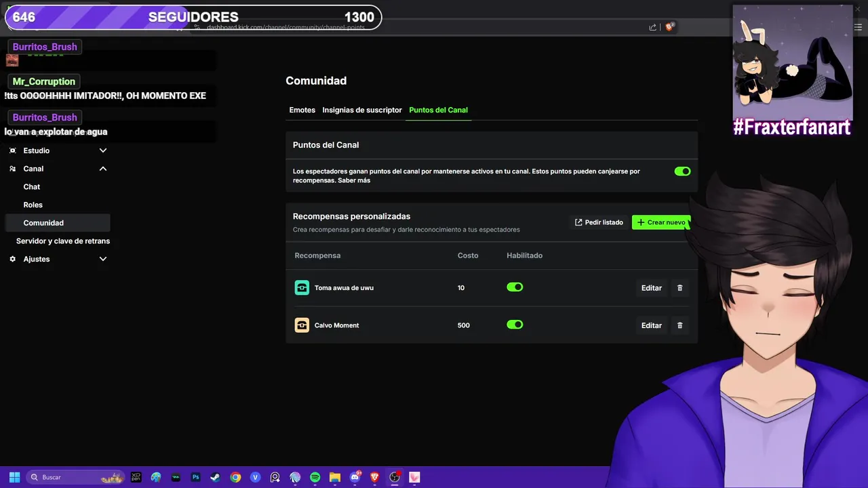This screenshot has height=488, width=868.
Task: Open XP-Pen app from the taskbar
Action: 136,477
